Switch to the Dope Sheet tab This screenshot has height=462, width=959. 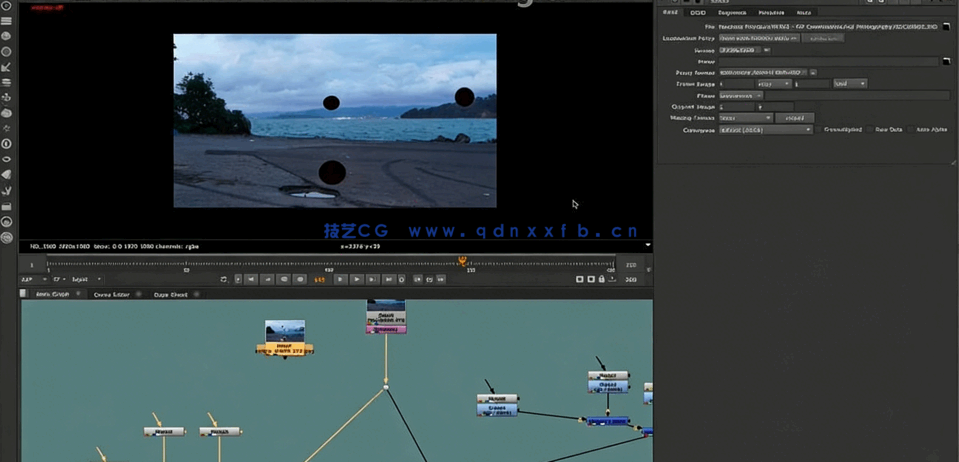click(170, 295)
